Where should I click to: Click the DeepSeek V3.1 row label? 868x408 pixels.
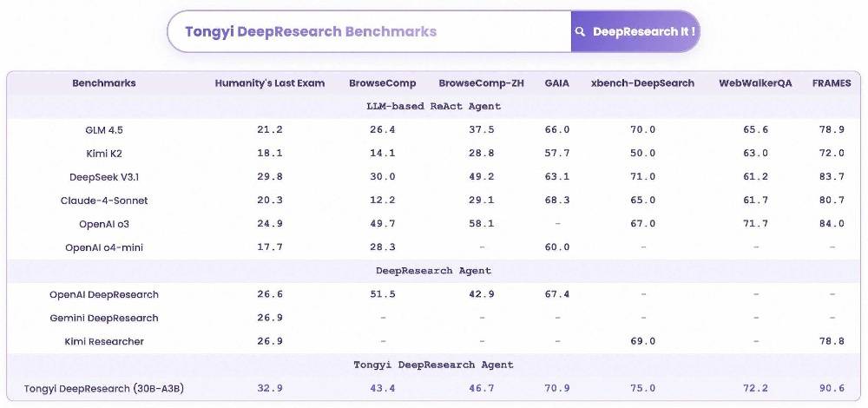click(x=104, y=177)
